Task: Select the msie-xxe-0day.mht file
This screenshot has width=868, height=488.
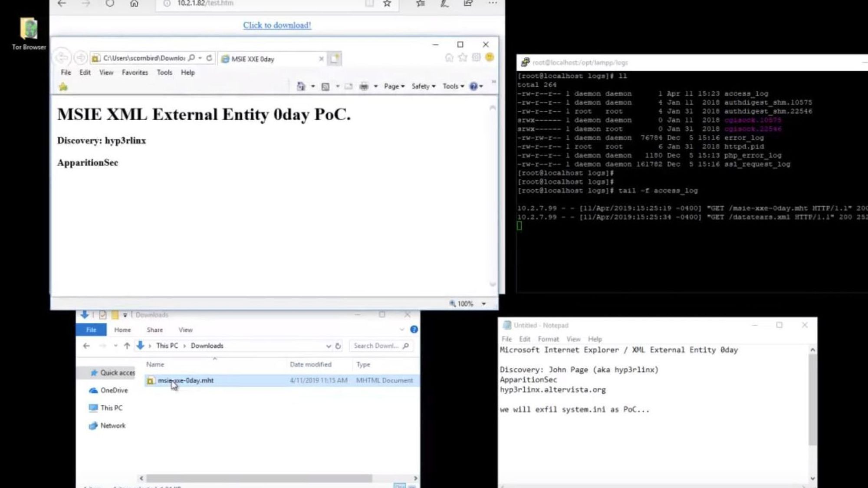Action: pyautogui.click(x=282, y=380)
